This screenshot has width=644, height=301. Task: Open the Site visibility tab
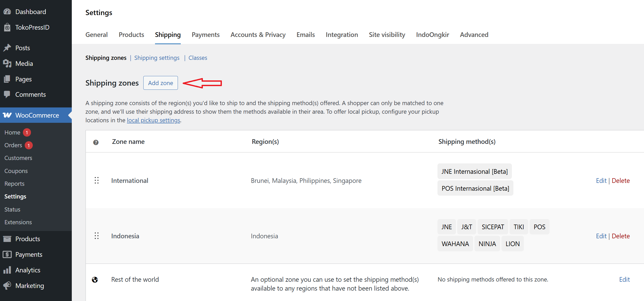(x=387, y=35)
